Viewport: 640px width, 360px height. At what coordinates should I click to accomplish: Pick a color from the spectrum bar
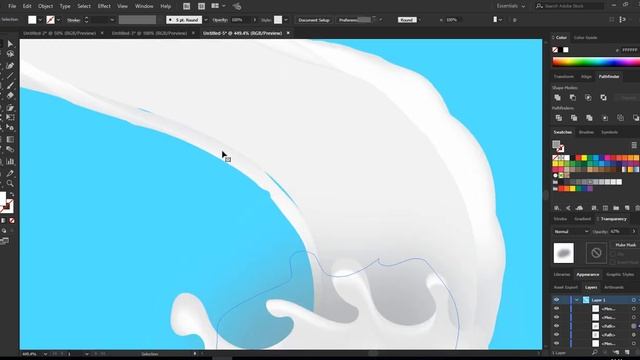(596, 62)
